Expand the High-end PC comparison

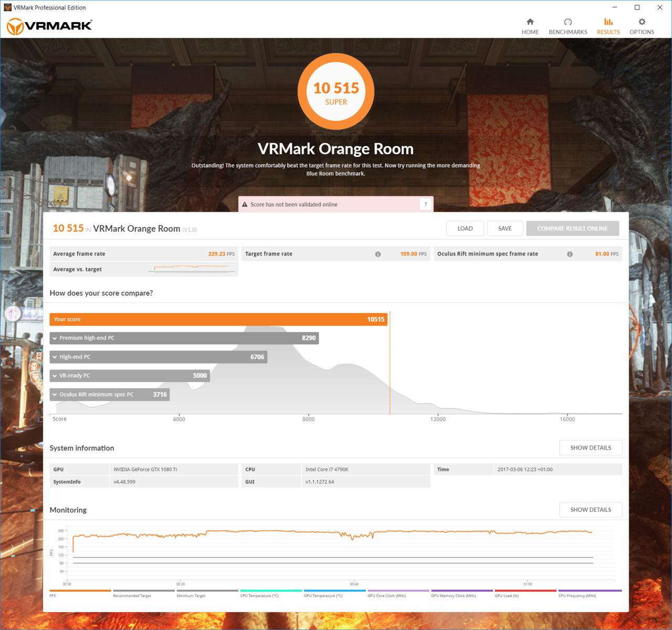pyautogui.click(x=159, y=357)
